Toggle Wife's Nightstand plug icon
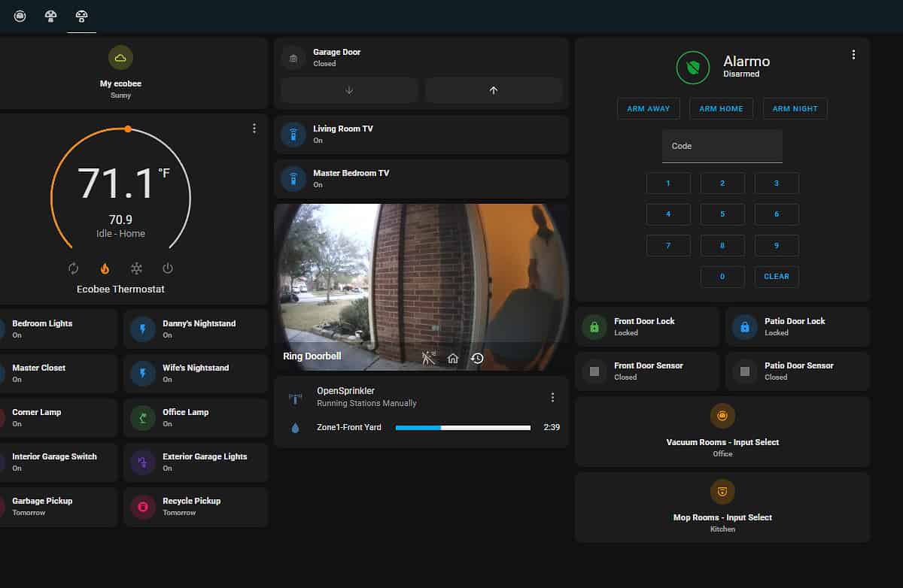The width and height of the screenshot is (903, 588). (143, 373)
